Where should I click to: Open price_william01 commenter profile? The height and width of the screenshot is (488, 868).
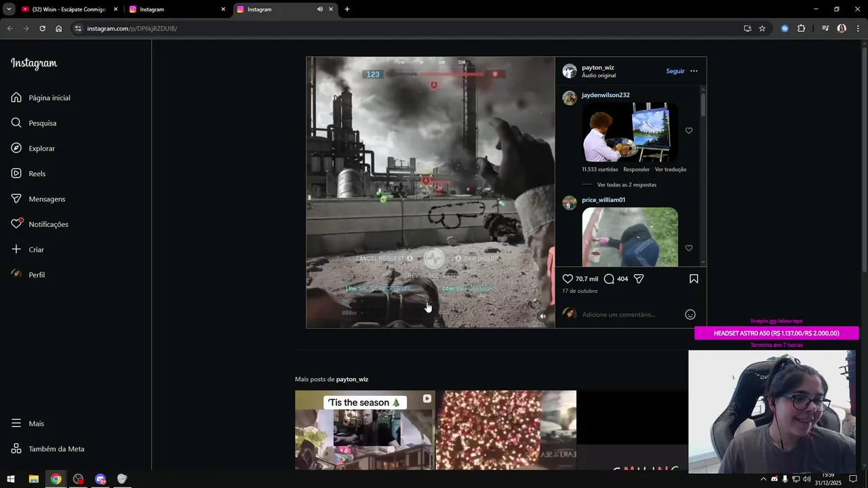click(x=604, y=200)
